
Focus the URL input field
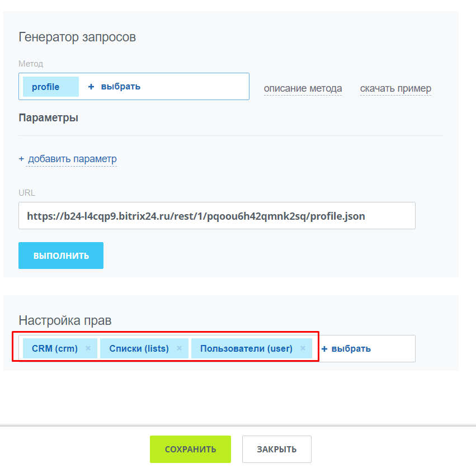click(x=216, y=216)
